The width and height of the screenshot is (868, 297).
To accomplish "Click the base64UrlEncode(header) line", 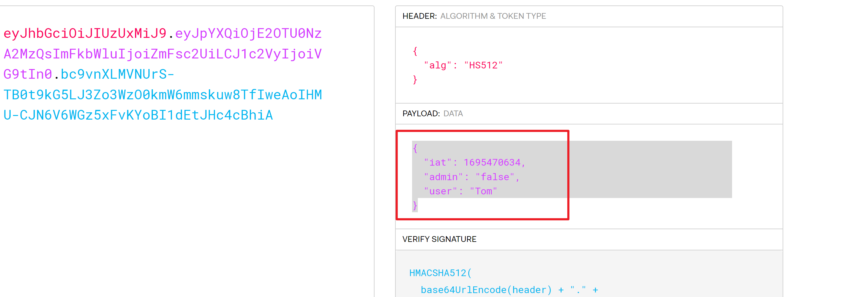I will click(x=510, y=290).
